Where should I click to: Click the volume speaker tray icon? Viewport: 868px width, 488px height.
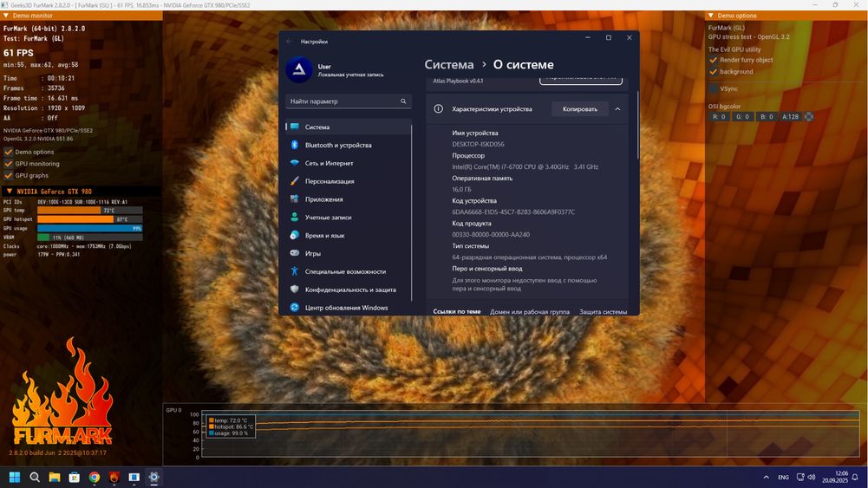[x=812, y=477]
